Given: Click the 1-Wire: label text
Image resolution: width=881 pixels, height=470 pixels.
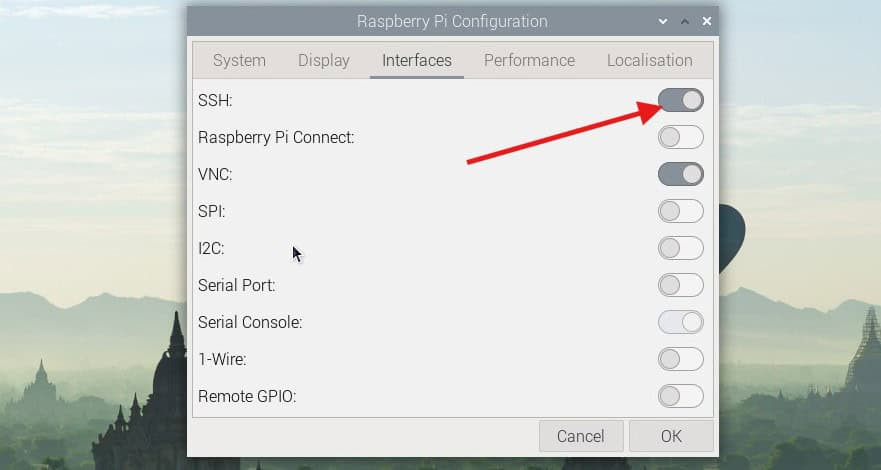Looking at the screenshot, I should click(x=222, y=360).
